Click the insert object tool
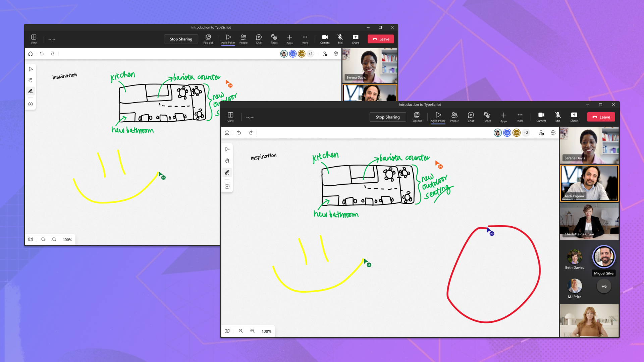 click(227, 186)
